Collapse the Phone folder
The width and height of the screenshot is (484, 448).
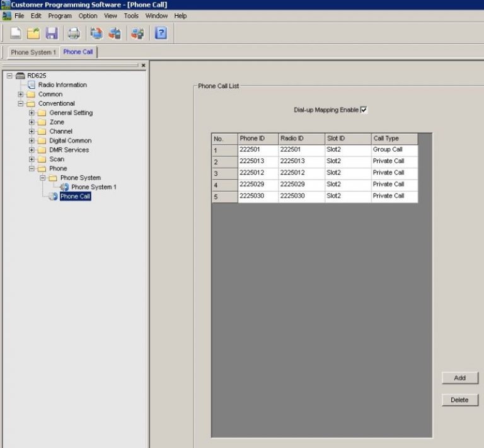[32, 168]
